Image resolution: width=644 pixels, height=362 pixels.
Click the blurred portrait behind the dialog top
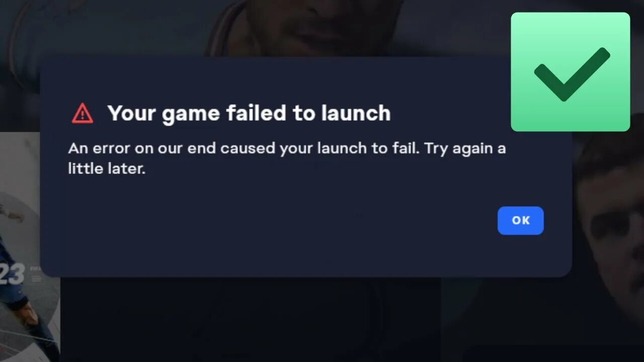(x=307, y=28)
